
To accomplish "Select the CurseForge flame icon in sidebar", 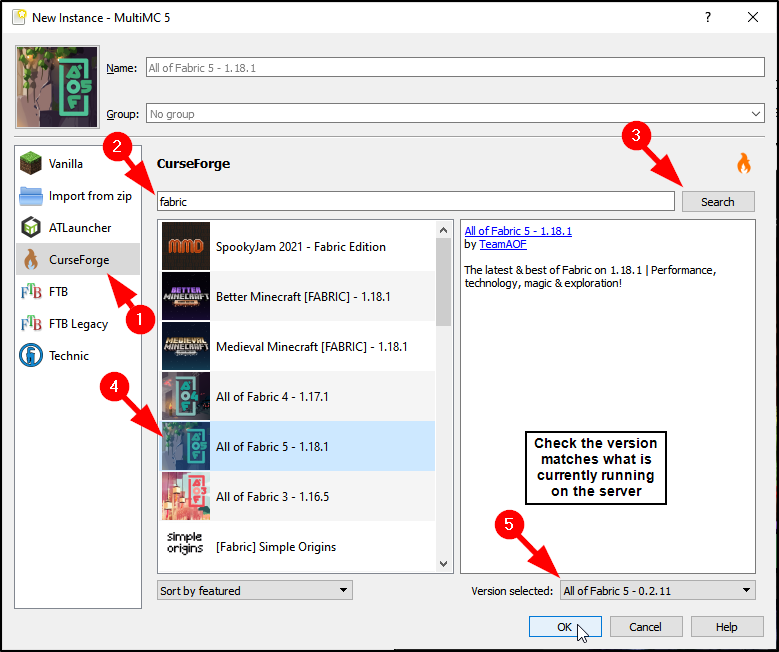I will click(31, 259).
